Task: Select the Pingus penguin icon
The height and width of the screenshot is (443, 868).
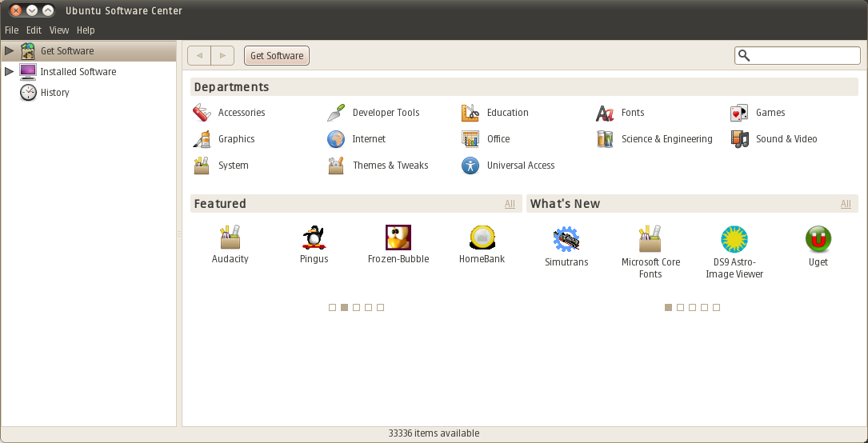Action: point(314,237)
